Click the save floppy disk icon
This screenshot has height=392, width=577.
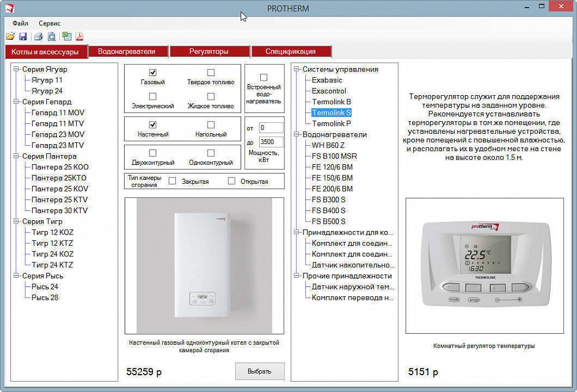23,37
